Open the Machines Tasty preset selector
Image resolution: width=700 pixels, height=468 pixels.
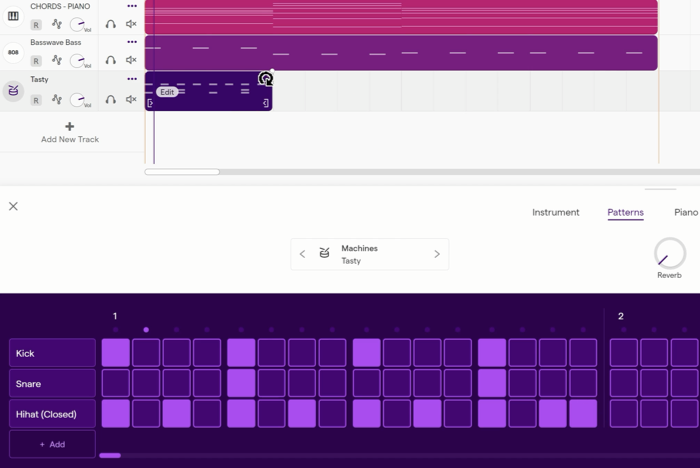[x=370, y=254]
